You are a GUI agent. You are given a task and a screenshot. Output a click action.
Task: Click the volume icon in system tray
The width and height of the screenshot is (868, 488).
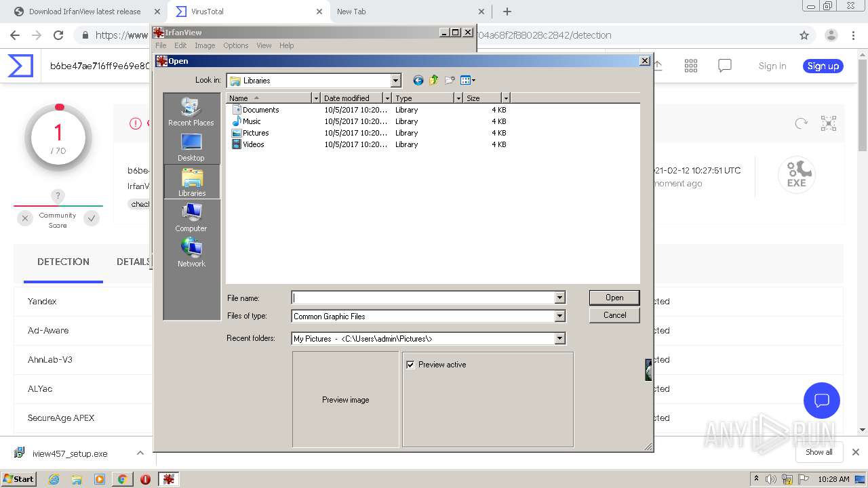(771, 479)
